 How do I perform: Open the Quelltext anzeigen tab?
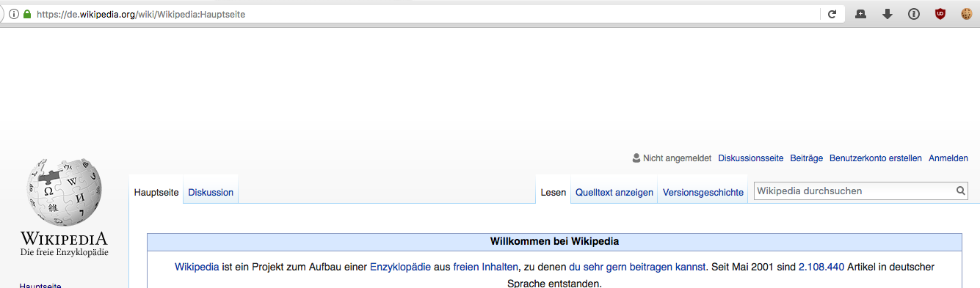[x=614, y=193]
